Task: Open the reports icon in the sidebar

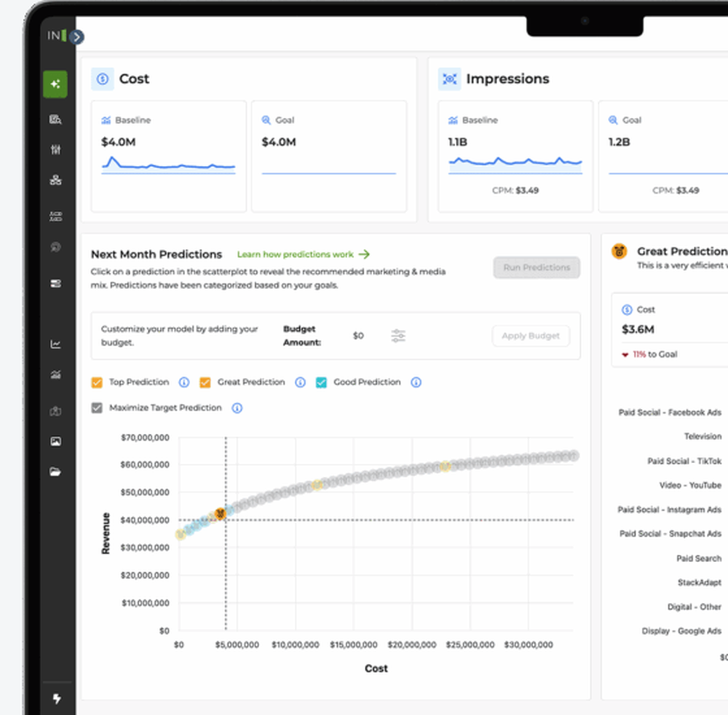Action: pyautogui.click(x=55, y=119)
